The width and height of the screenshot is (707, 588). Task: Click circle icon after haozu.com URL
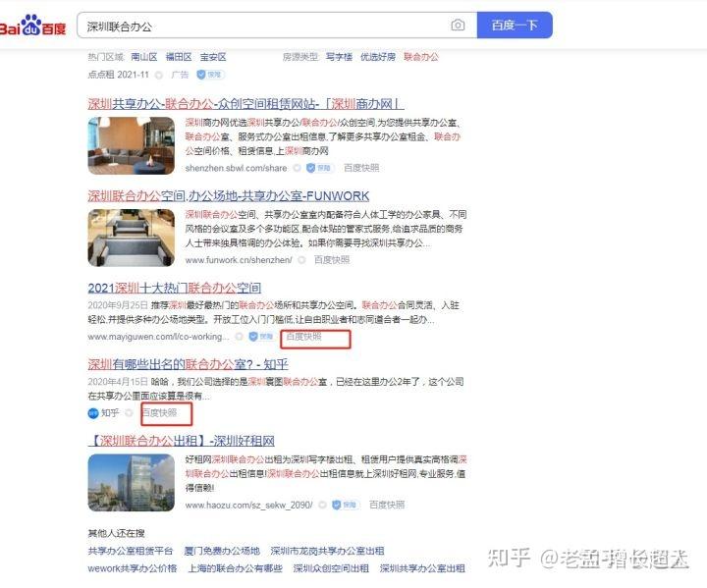pos(322,505)
